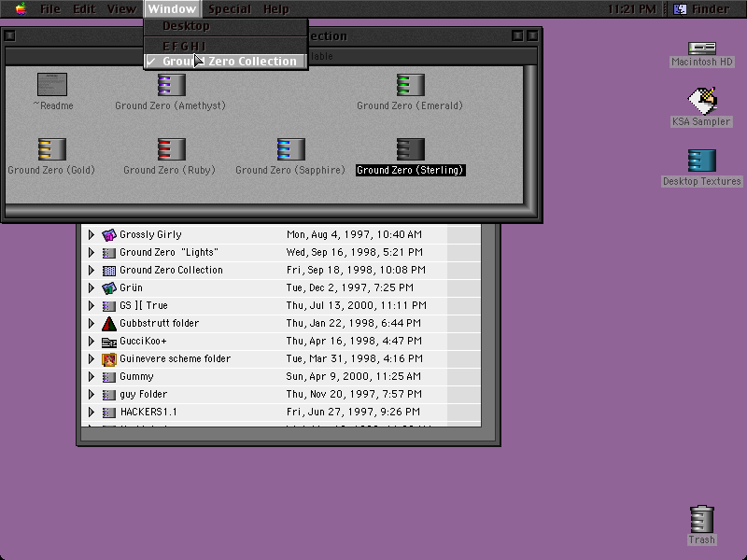Click the triangle icon for Gubbstrutt folder
This screenshot has width=747, height=560.
tap(109, 323)
